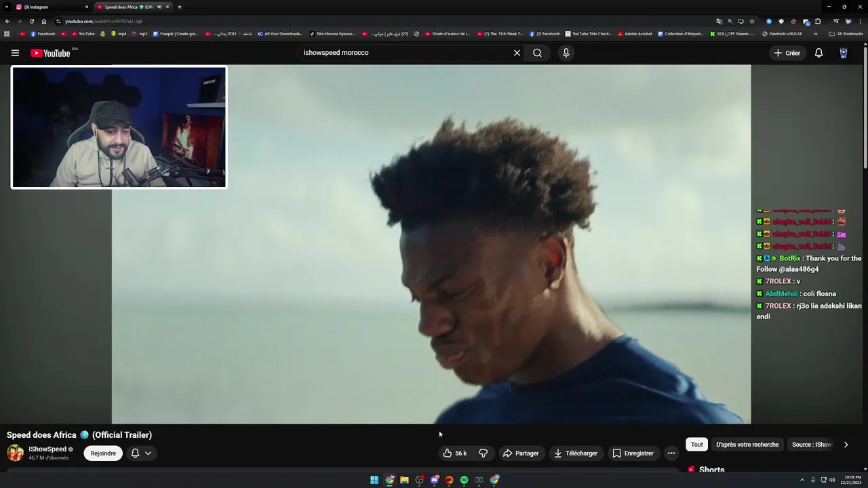This screenshot has height=488, width=868.
Task: Click the Rejoindre button
Action: 103,453
